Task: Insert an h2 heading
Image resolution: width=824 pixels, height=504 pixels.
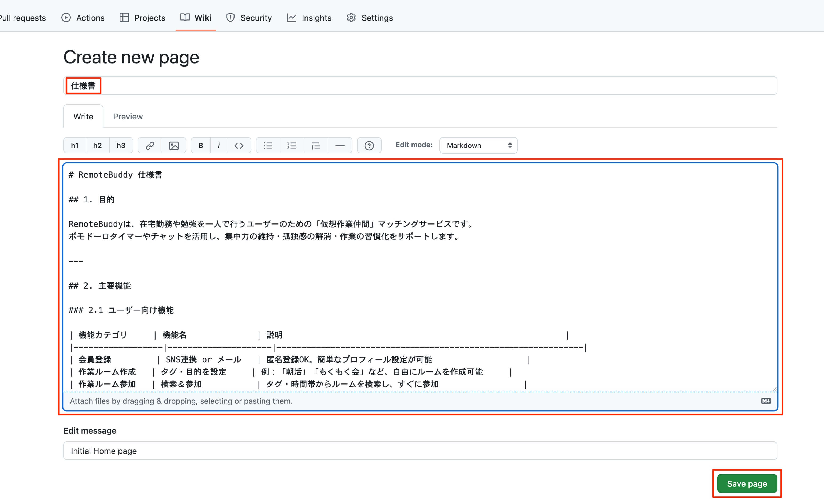Action: coord(97,145)
